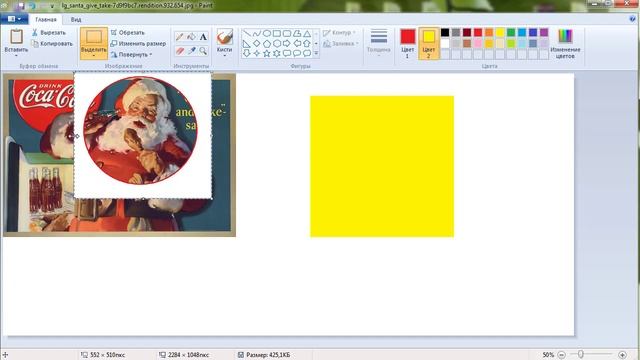Open the Заливка (Fill) dropdown
This screenshot has width=640, height=360.
pos(341,44)
